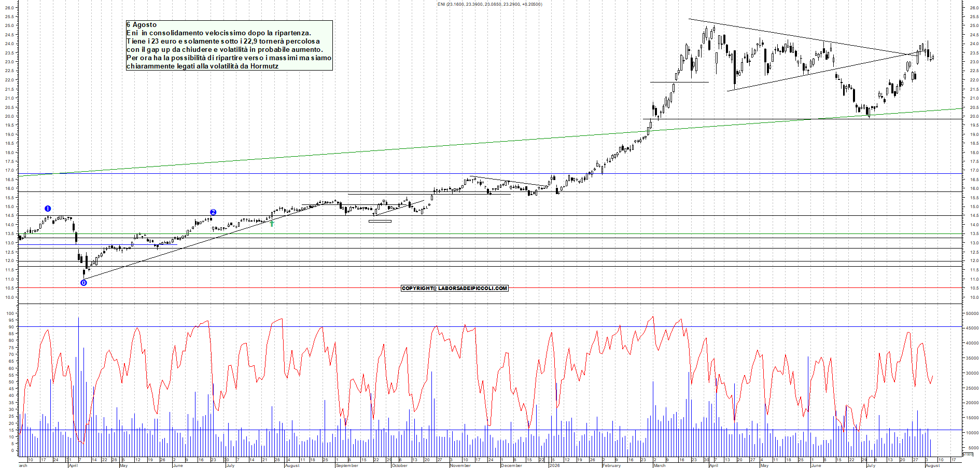
Task: Click the ENI ticker quote header
Action: (x=489, y=4)
